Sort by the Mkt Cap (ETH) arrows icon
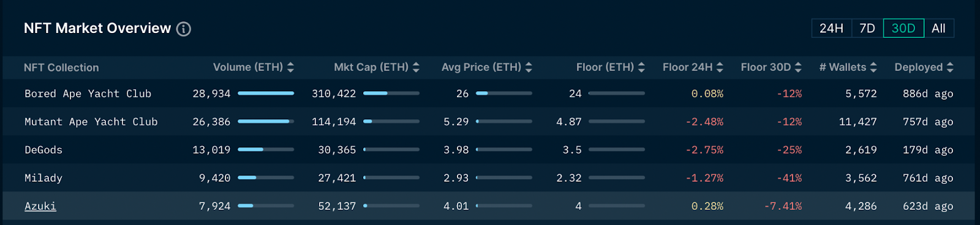 point(416,67)
